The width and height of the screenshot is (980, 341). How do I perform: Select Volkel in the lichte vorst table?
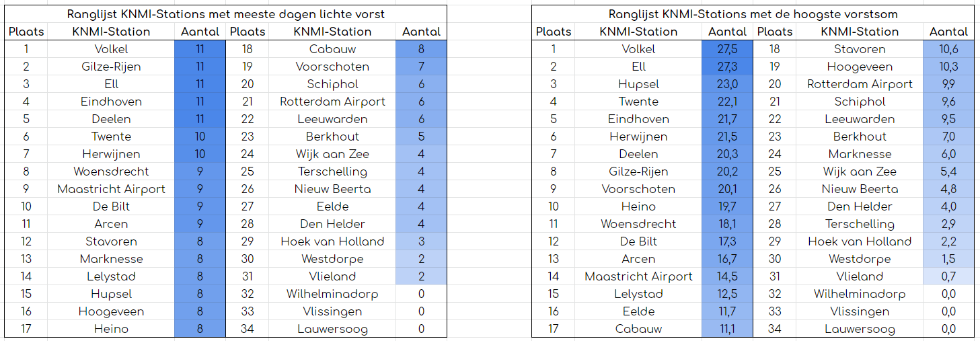[111, 49]
